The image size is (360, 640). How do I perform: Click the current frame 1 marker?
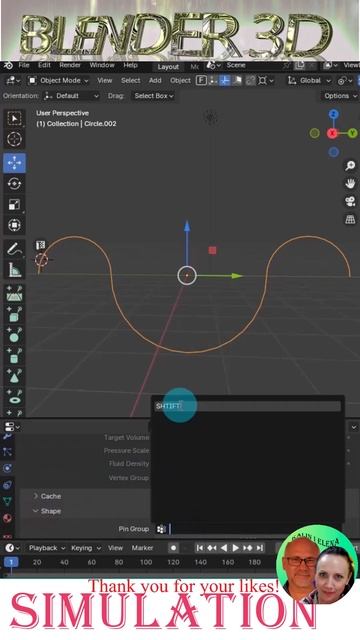point(11,562)
